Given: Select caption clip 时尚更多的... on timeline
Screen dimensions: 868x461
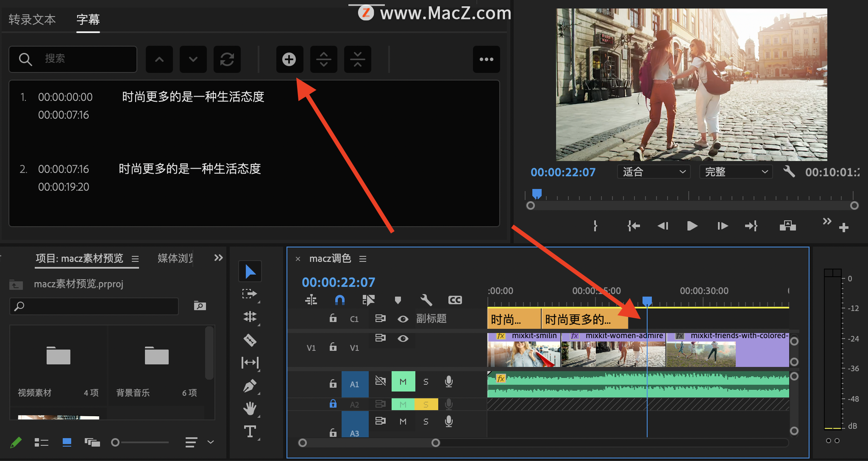Looking at the screenshot, I should click(x=585, y=319).
